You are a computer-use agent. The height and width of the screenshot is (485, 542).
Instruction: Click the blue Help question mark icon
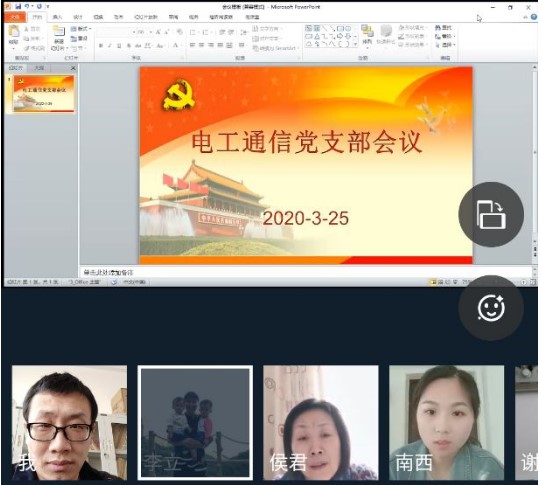pyautogui.click(x=534, y=17)
